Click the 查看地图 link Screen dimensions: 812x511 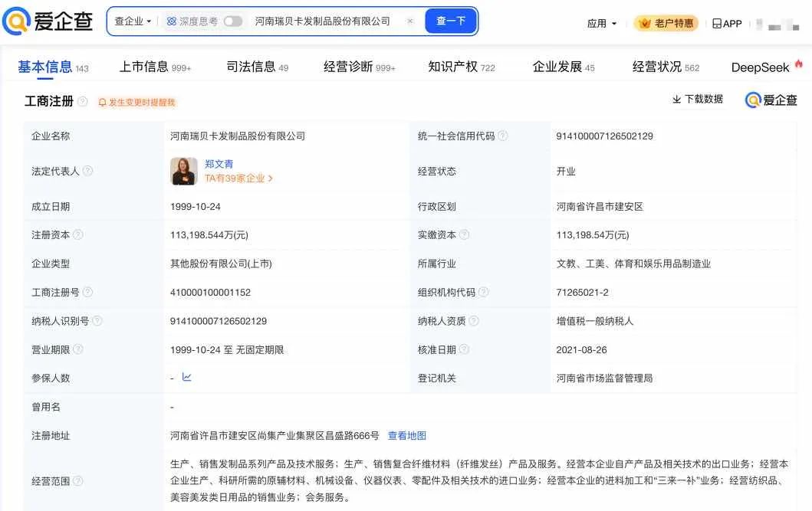[406, 435]
